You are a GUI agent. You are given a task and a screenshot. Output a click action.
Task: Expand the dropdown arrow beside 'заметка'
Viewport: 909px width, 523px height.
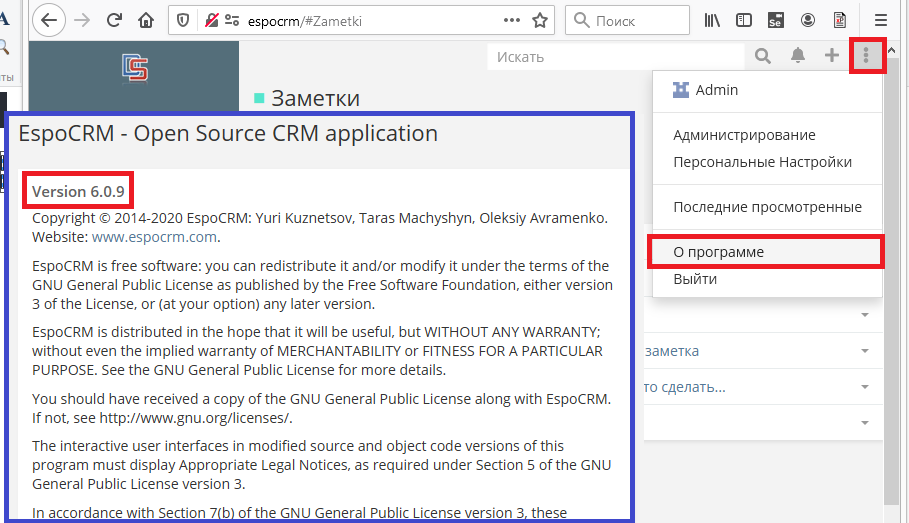[x=864, y=351]
